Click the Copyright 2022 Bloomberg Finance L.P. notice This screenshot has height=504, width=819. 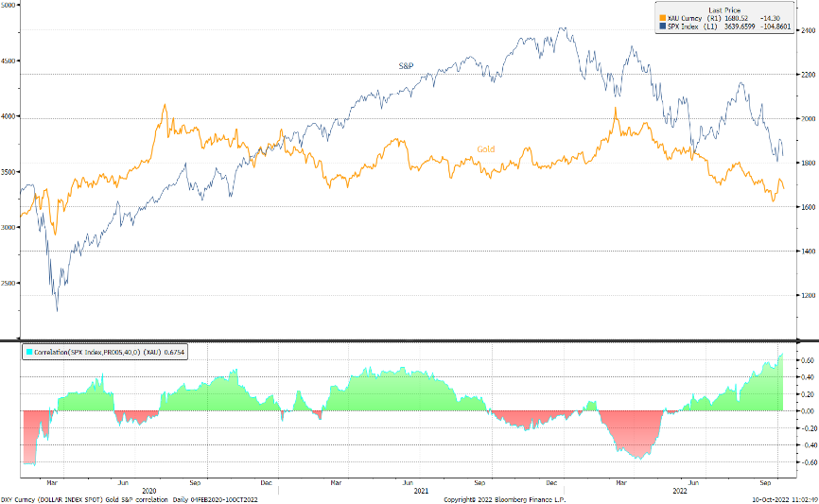tap(505, 500)
